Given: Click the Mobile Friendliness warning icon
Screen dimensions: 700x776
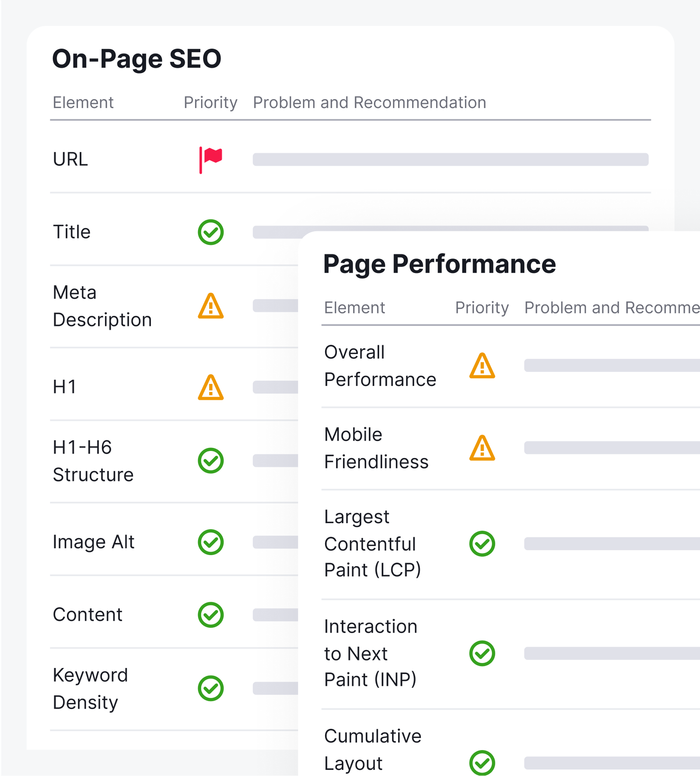Looking at the screenshot, I should 482,448.
